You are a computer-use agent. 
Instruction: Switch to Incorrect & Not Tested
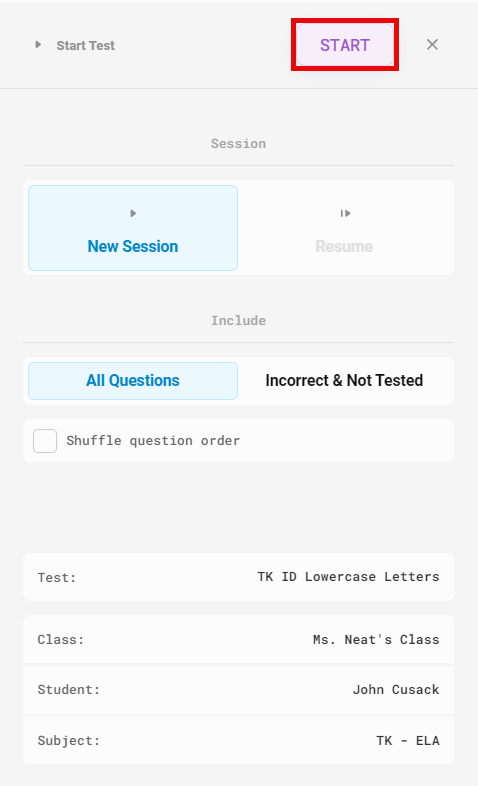pos(344,381)
